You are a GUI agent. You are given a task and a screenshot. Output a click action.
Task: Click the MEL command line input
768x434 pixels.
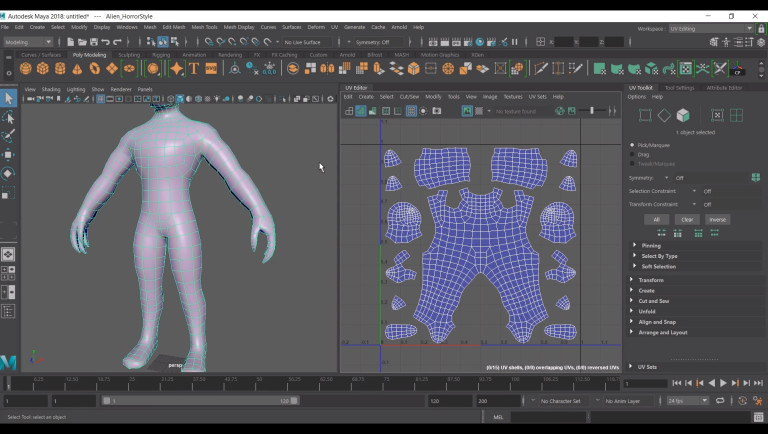548,417
